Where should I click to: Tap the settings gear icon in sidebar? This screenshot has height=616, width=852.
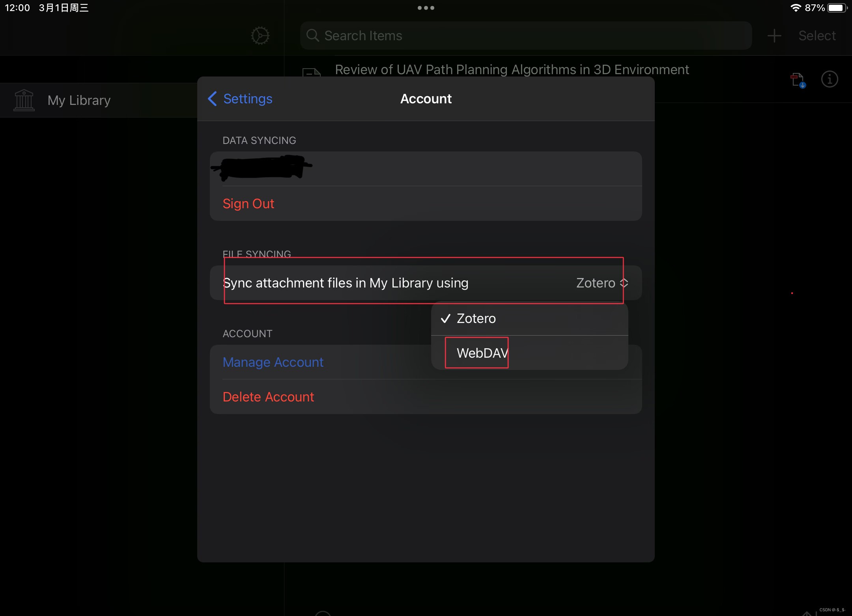260,36
